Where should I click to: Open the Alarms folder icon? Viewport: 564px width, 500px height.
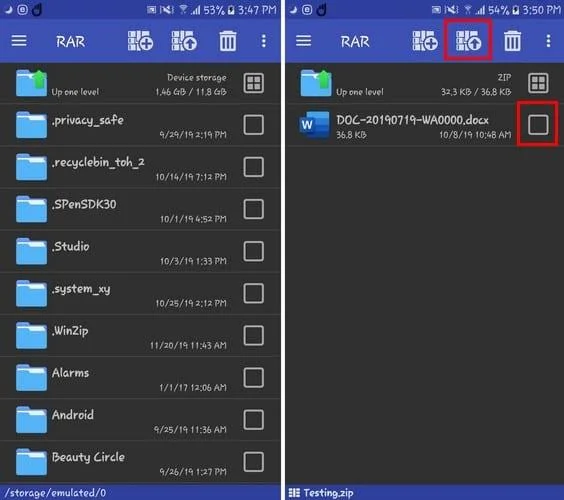pos(31,377)
